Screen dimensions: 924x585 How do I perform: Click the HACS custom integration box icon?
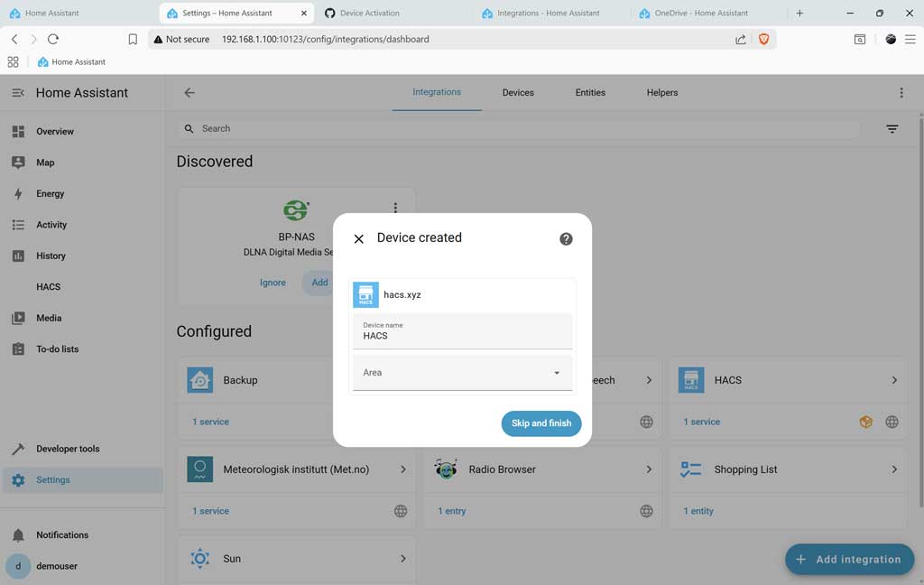coord(865,422)
